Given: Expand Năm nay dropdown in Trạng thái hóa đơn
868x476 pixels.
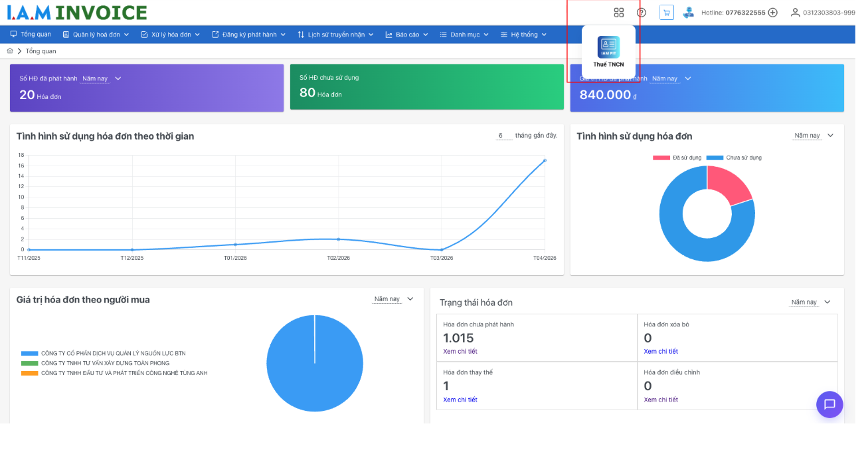Looking at the screenshot, I should pyautogui.click(x=810, y=302).
